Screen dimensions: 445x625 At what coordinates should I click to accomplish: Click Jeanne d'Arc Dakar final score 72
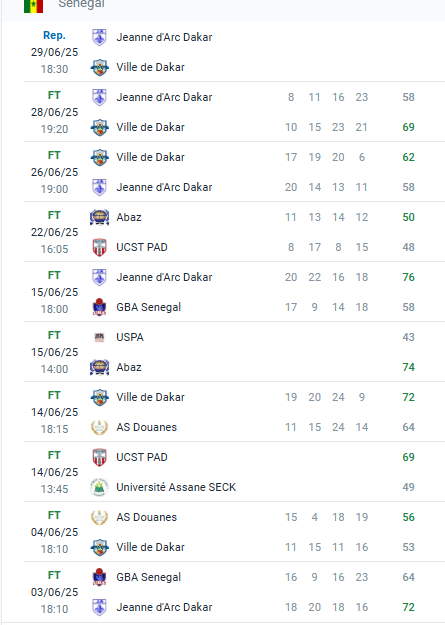click(408, 607)
